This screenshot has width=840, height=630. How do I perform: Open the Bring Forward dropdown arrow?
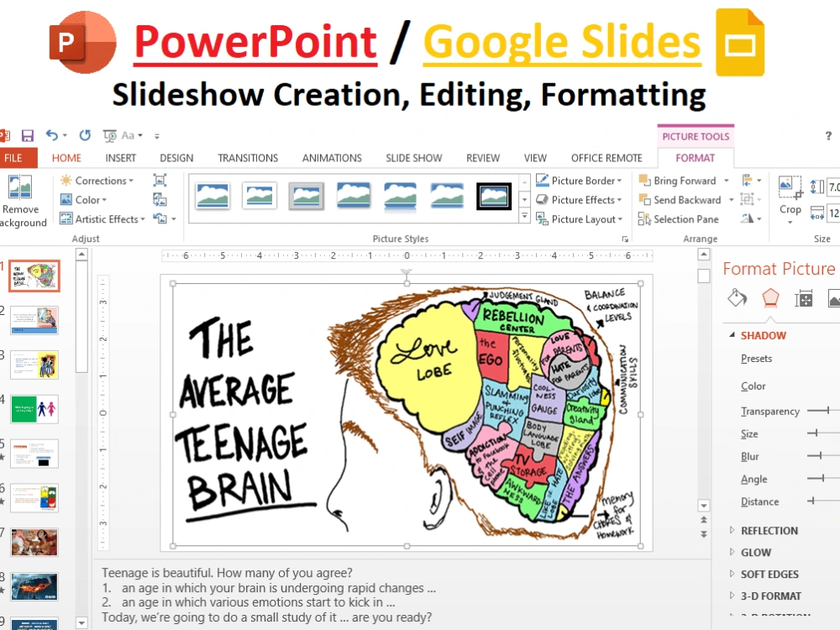(727, 181)
